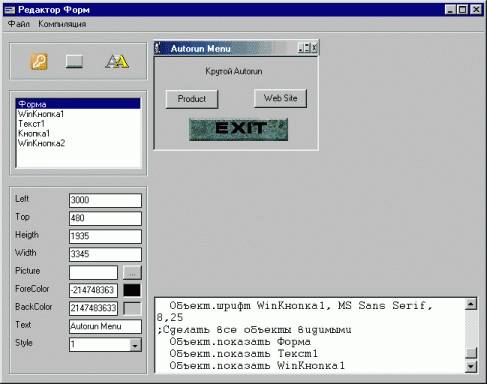Click the Form Editor title bar system icon
Image resolution: width=487 pixels, height=384 pixels.
click(x=10, y=10)
